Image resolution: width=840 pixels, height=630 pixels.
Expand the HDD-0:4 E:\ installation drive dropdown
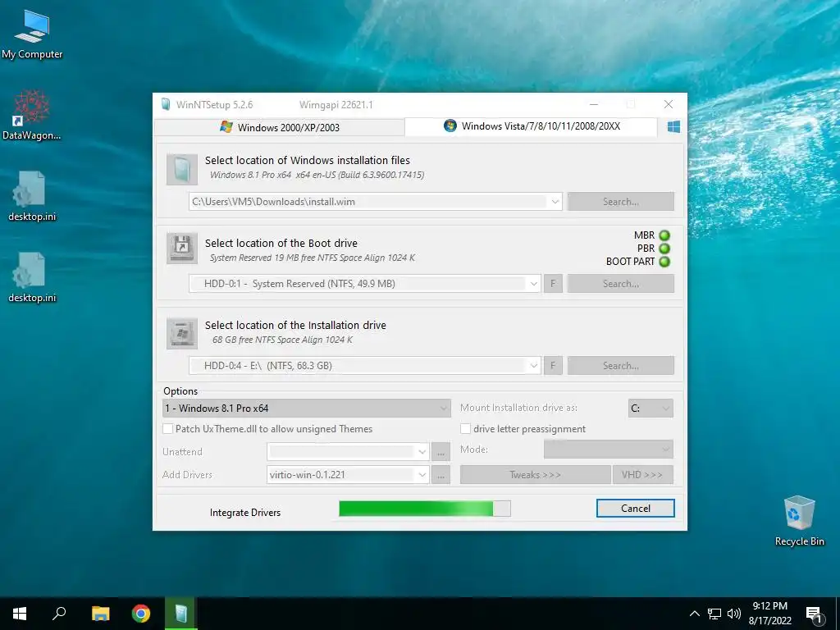coord(533,365)
